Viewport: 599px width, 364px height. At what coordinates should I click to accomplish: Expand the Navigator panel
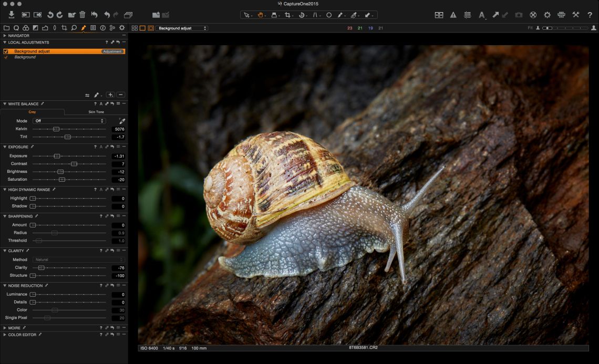[x=4, y=36]
